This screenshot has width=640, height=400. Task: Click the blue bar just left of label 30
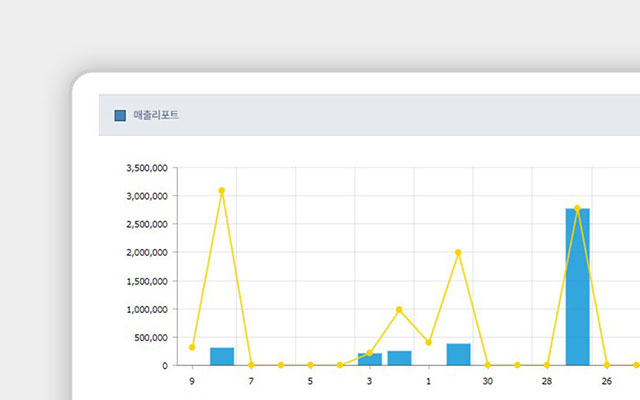[x=458, y=354]
